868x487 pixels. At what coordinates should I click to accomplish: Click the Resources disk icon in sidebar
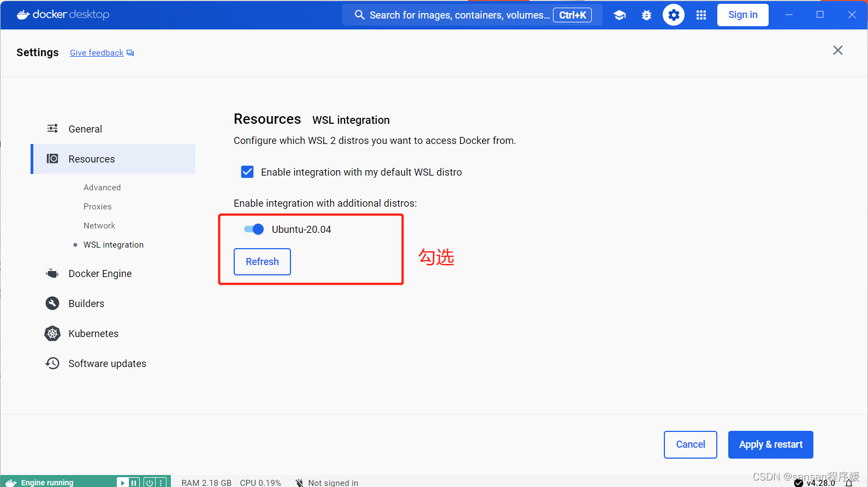click(x=52, y=159)
